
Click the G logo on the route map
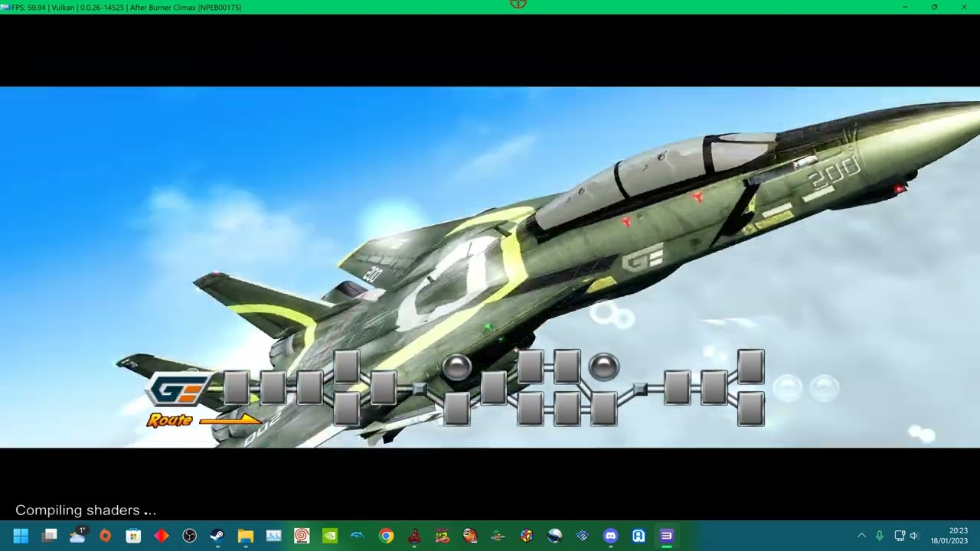point(181,390)
